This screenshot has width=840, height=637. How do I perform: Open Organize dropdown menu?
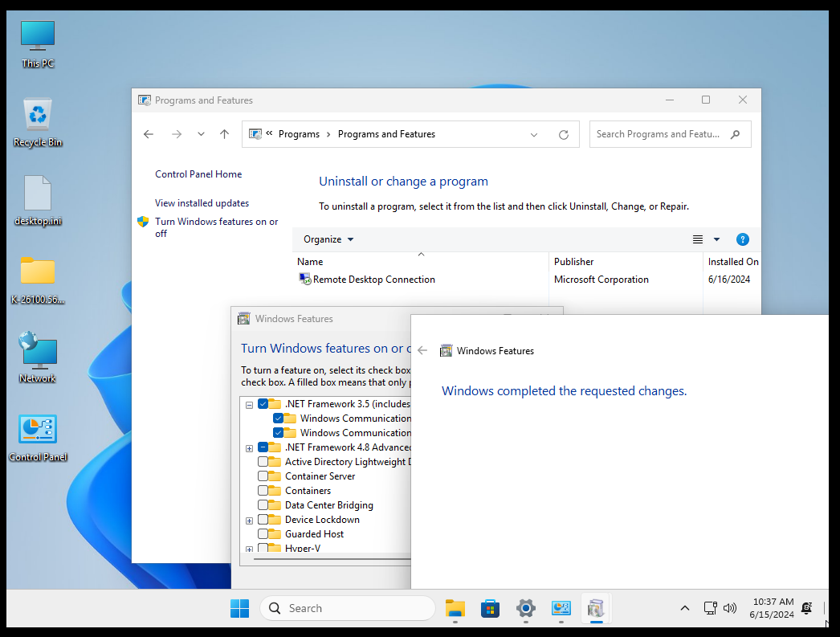pos(328,239)
